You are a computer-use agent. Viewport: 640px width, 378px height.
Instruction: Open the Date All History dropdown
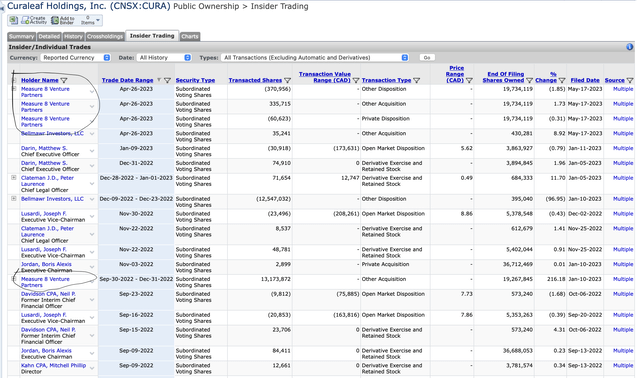coord(164,58)
